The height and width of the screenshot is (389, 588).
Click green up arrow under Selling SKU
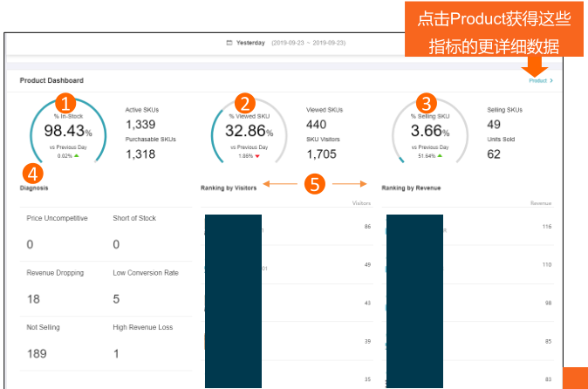coord(440,156)
